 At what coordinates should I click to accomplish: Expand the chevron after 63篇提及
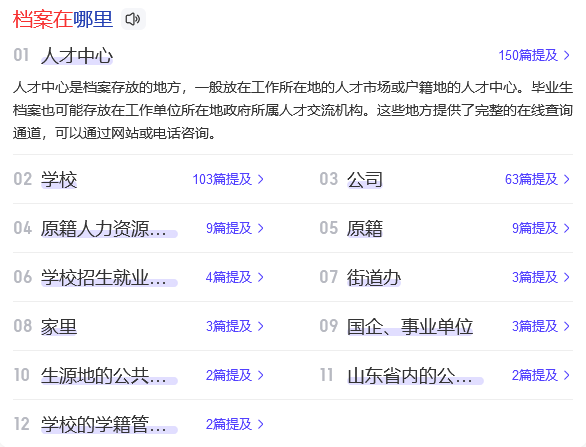[567, 179]
